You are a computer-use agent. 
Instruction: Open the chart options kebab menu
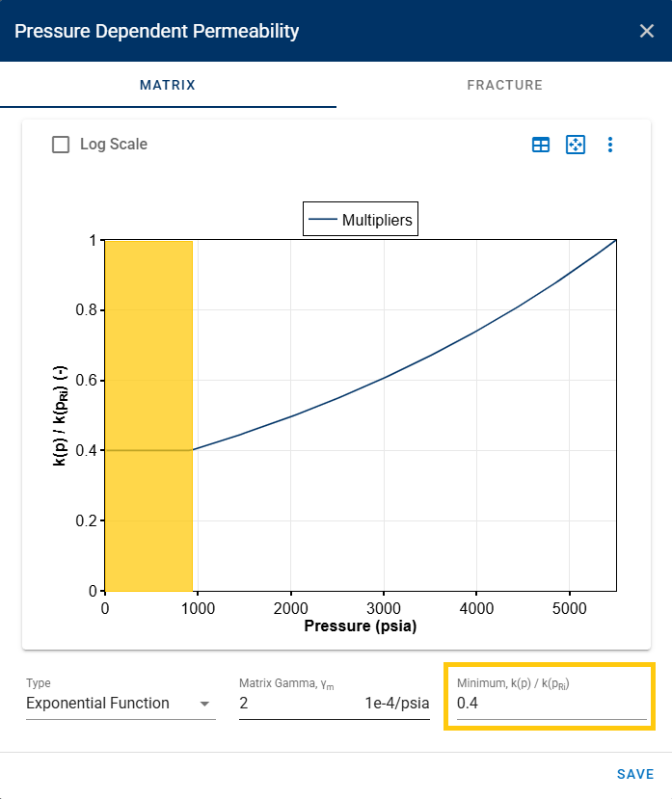[609, 145]
